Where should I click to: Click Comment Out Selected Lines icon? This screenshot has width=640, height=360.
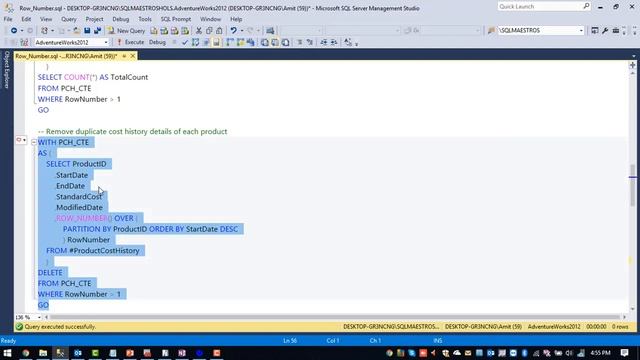pyautogui.click(x=300, y=42)
